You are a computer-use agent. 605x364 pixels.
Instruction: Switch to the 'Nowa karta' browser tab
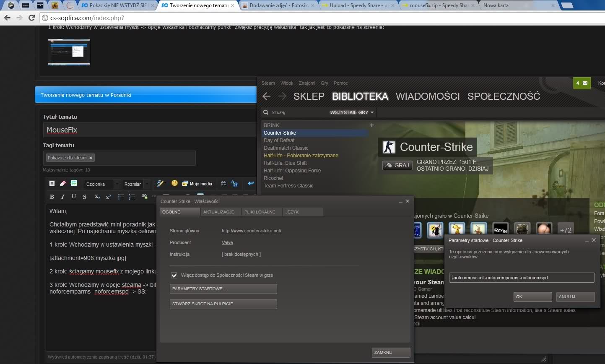coord(518,5)
